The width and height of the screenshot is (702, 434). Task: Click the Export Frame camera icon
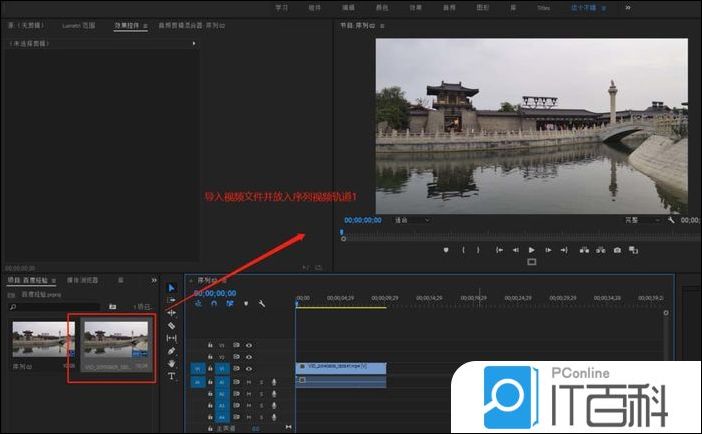point(617,249)
